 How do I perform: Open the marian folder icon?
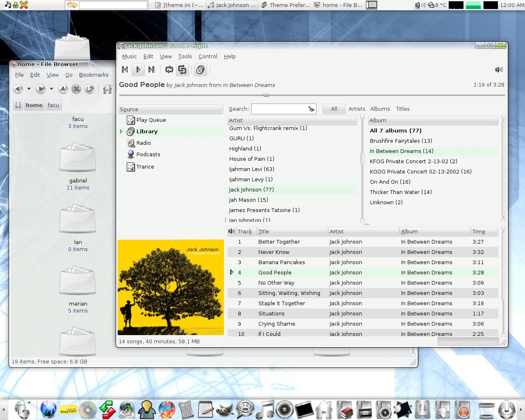(x=78, y=280)
